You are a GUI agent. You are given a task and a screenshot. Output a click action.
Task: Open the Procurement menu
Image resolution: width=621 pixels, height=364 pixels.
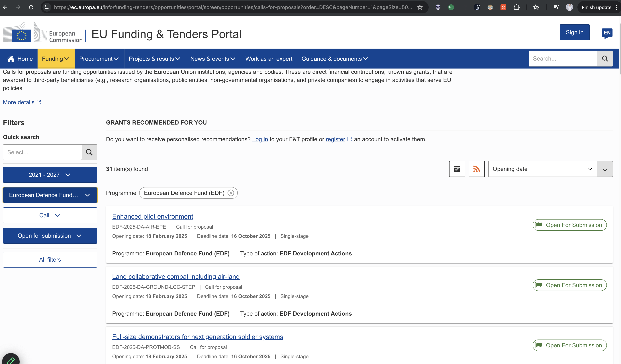pyautogui.click(x=99, y=59)
